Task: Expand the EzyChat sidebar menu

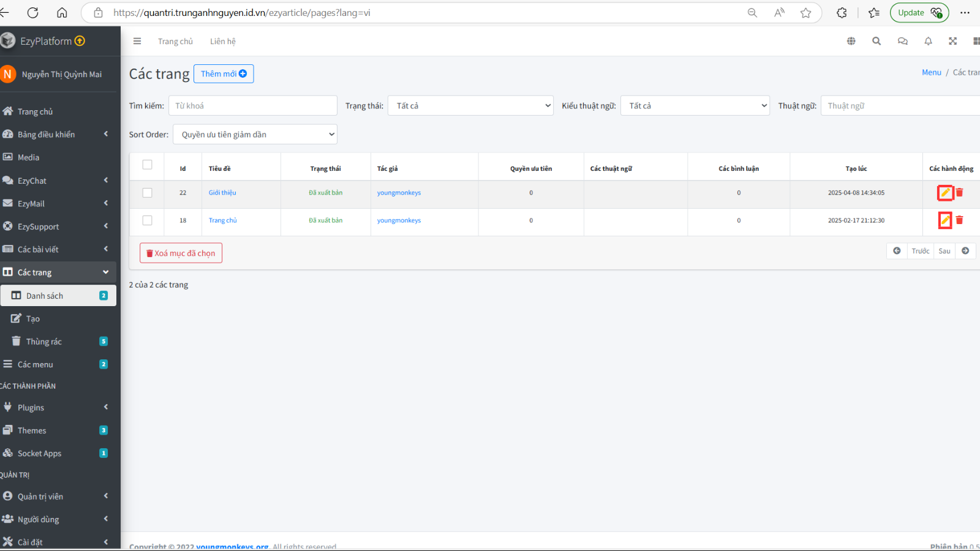Action: point(58,181)
